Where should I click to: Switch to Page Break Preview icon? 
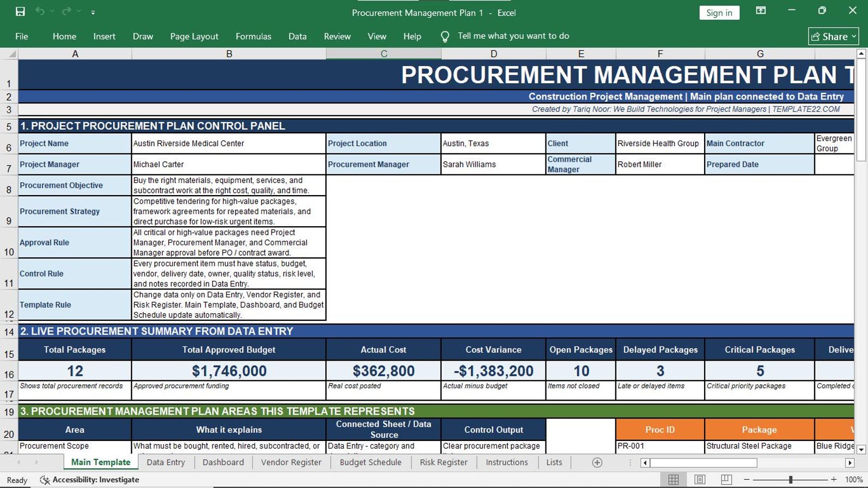pos(726,480)
